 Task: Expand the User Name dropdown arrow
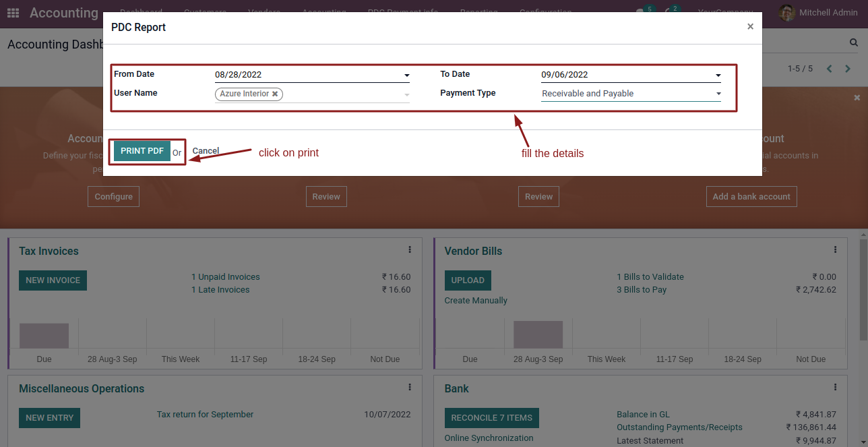(407, 95)
